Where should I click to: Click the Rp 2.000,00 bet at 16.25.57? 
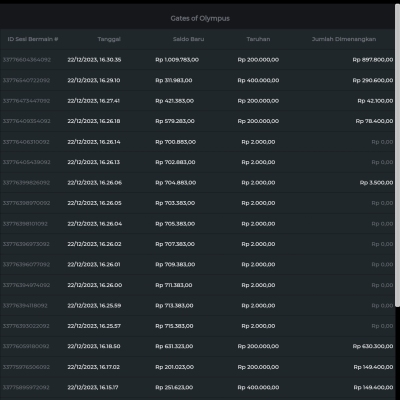point(258,326)
